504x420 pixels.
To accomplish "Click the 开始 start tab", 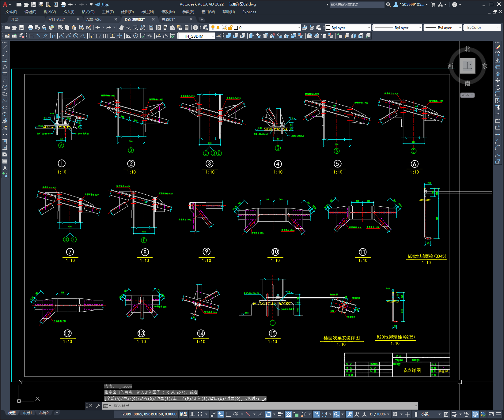I will click(15, 19).
